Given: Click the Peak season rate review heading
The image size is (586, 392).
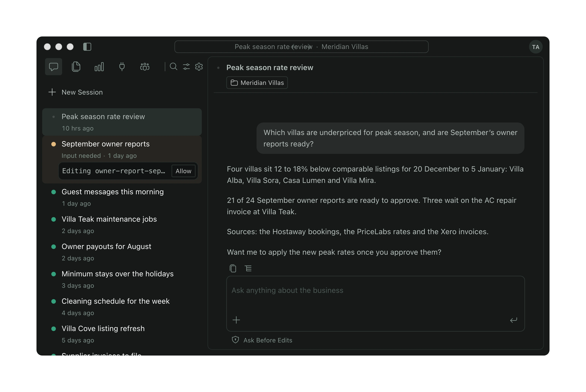Looking at the screenshot, I should 270,67.
